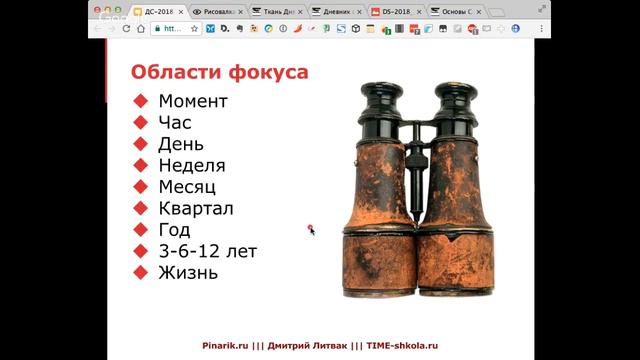Go back to previous page

tap(98, 29)
